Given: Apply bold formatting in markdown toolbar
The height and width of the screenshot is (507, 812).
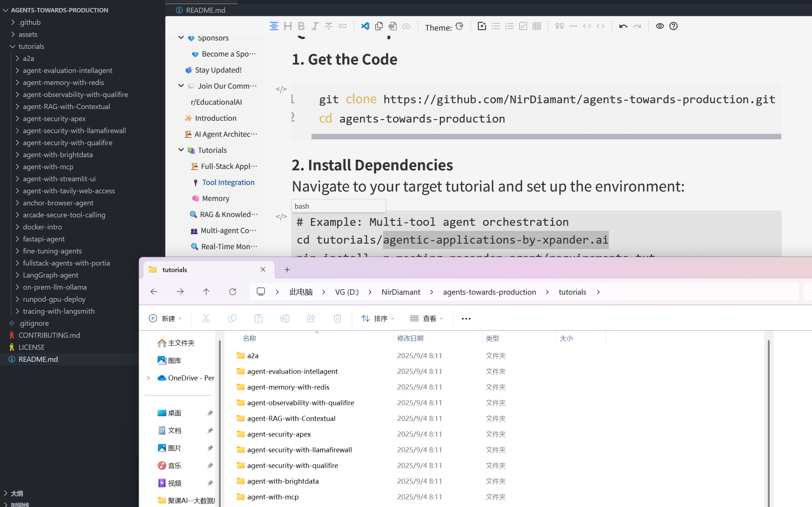Looking at the screenshot, I should [301, 26].
